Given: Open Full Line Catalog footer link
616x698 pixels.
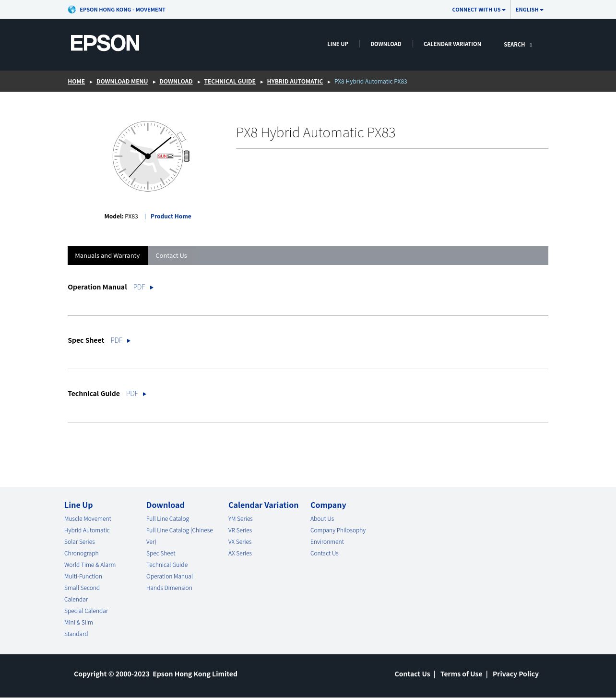Looking at the screenshot, I should tap(168, 519).
